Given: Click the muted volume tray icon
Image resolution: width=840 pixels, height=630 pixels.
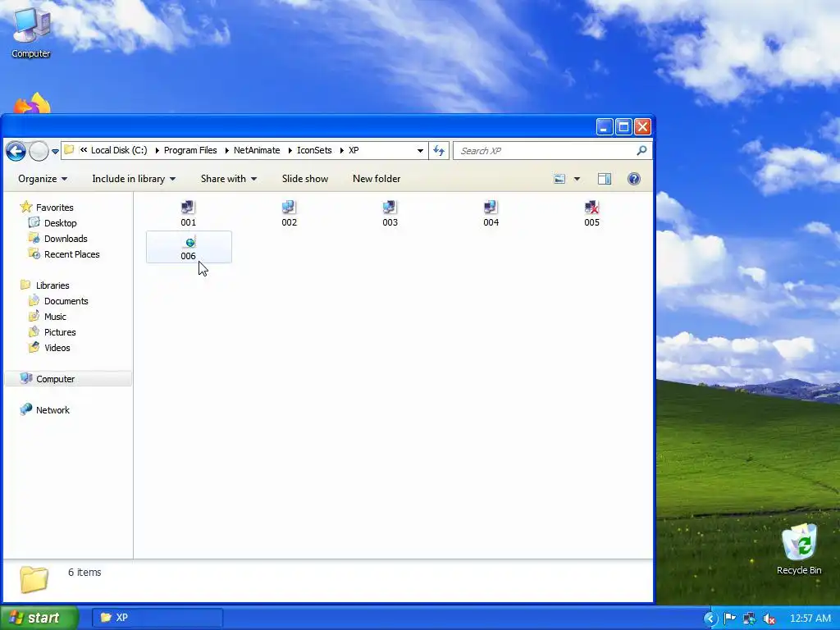Looking at the screenshot, I should pos(769,619).
